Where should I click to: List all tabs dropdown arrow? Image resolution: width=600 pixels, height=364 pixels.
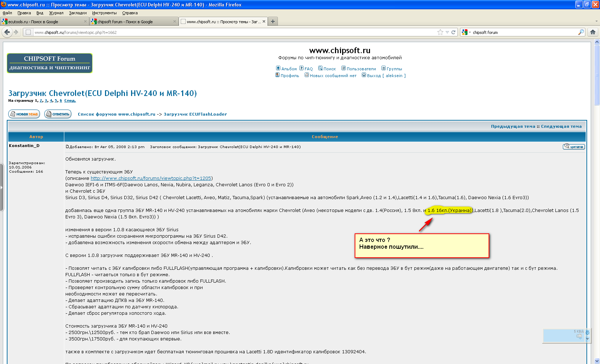coord(596,21)
